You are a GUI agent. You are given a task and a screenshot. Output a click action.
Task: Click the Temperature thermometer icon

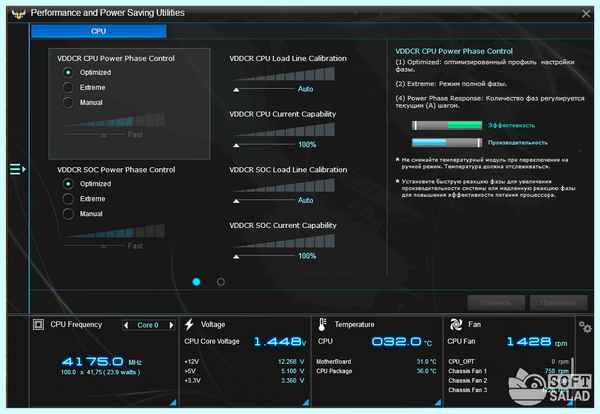(x=322, y=324)
